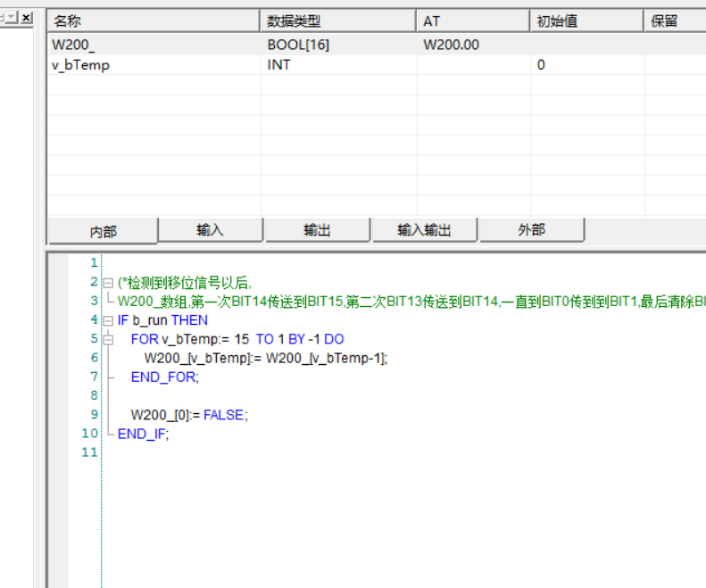This screenshot has height=588, width=706.
Task: Collapse the comment block at line 2
Action: pos(108,282)
